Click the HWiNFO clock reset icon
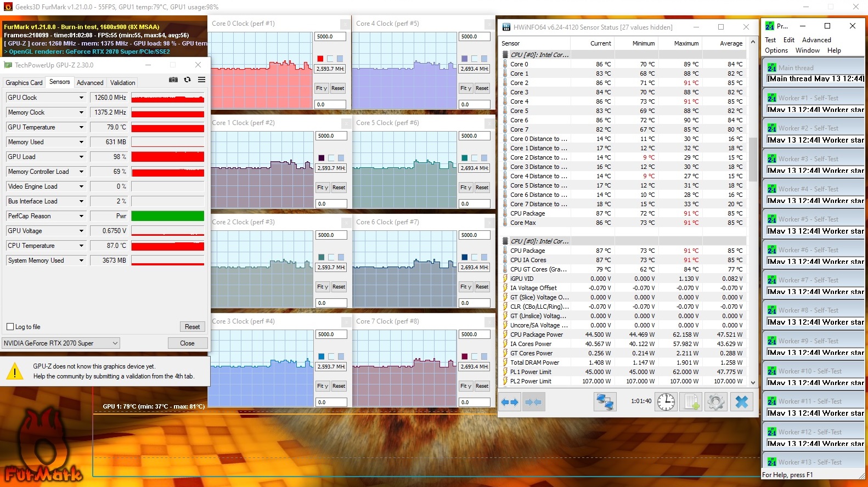868x487 pixels. [666, 402]
